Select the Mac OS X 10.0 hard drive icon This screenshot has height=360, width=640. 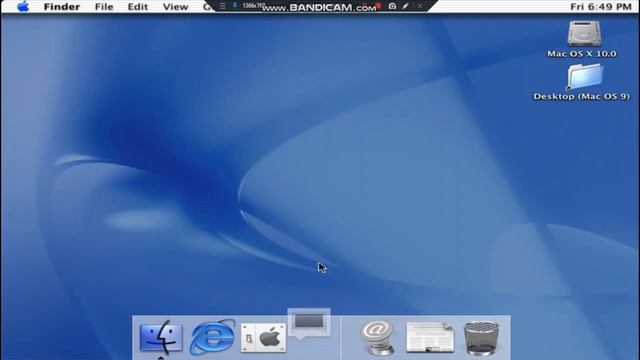pyautogui.click(x=584, y=33)
